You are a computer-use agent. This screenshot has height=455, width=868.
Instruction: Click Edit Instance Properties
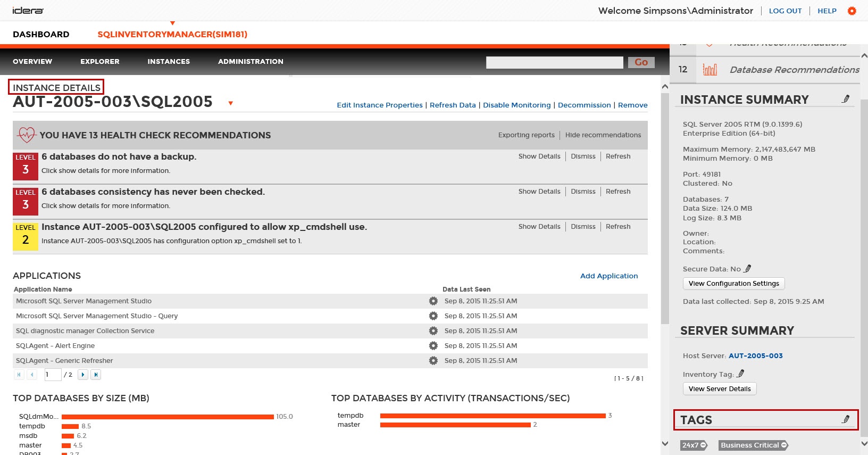click(380, 105)
